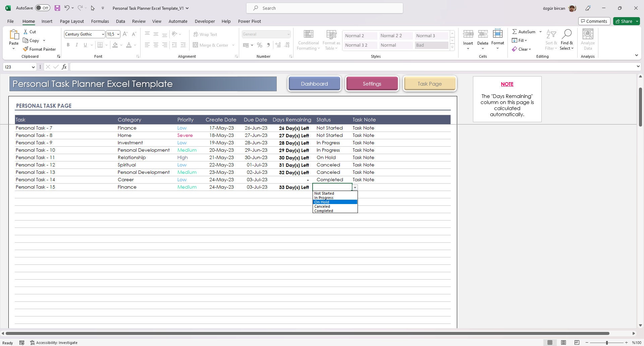Expand the formula bar

click(x=638, y=66)
